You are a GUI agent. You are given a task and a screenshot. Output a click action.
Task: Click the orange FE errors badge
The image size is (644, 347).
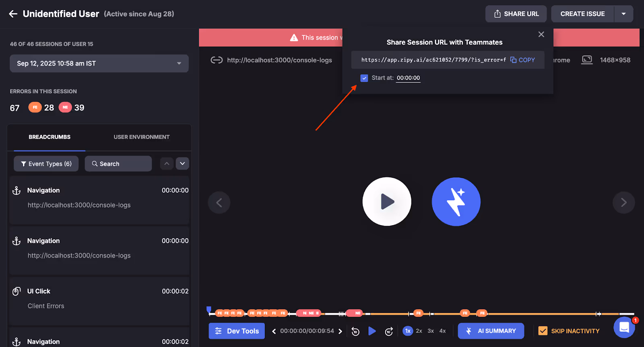click(35, 107)
